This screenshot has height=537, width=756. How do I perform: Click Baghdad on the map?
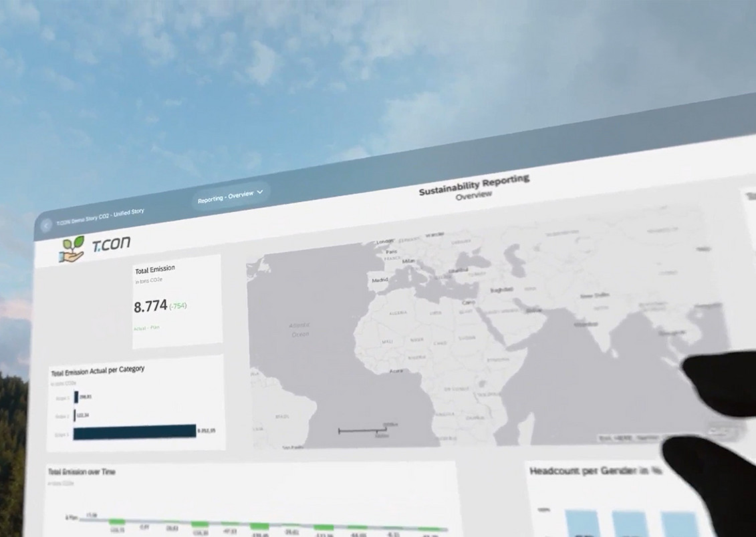coord(501,290)
